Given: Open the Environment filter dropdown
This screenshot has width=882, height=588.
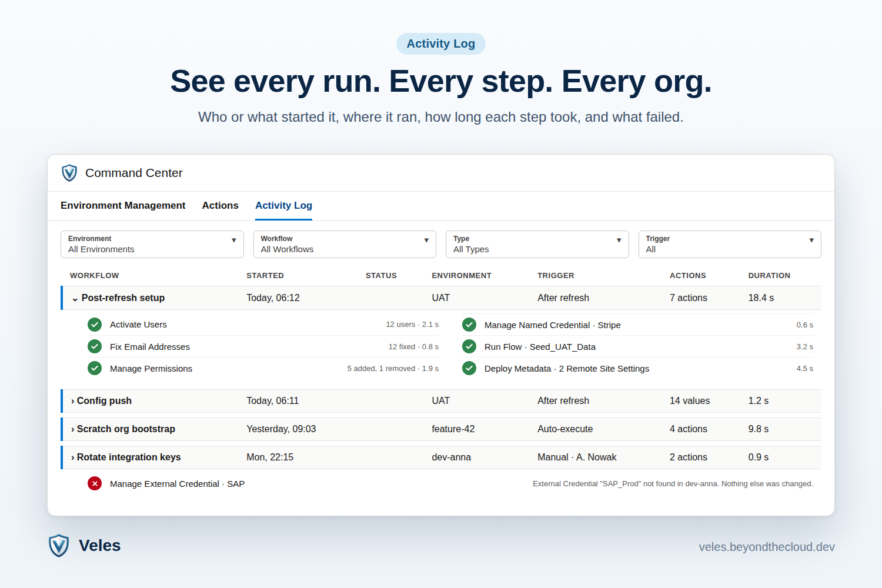Looking at the screenshot, I should [152, 244].
